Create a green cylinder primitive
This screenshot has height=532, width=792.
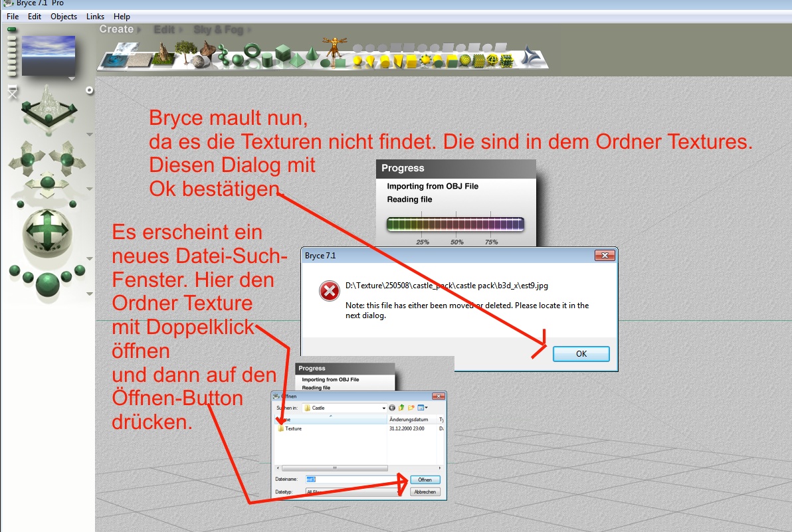pos(266,61)
